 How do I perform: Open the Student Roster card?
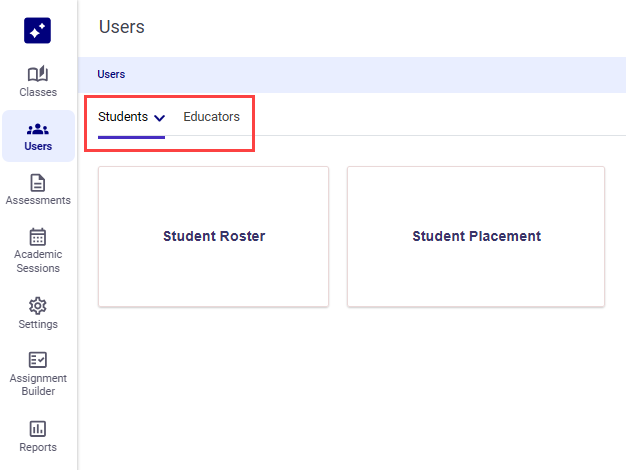tap(214, 236)
